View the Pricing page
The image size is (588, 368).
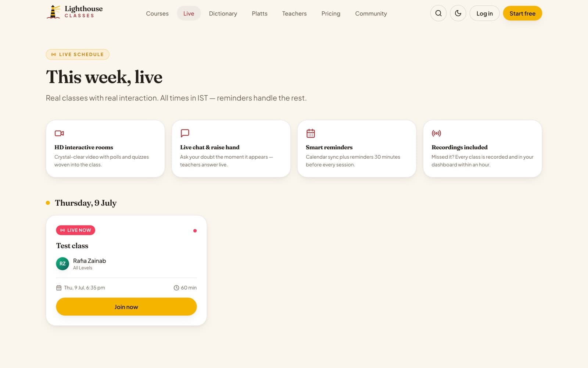coord(331,14)
